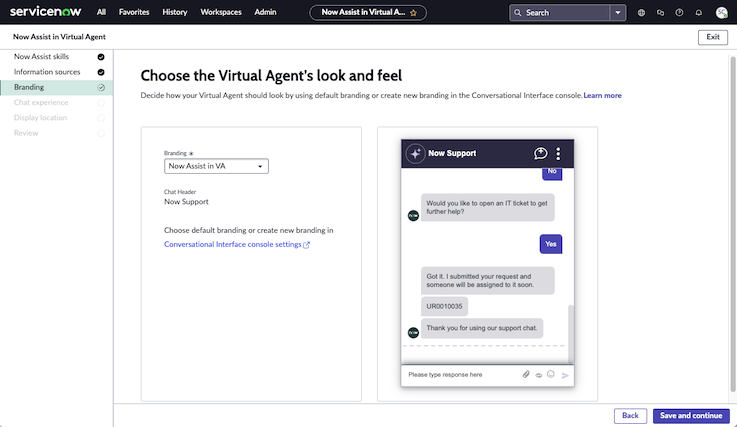Click the Now Support sparkle avatar icon
Image resolution: width=737 pixels, height=427 pixels.
pyautogui.click(x=415, y=153)
